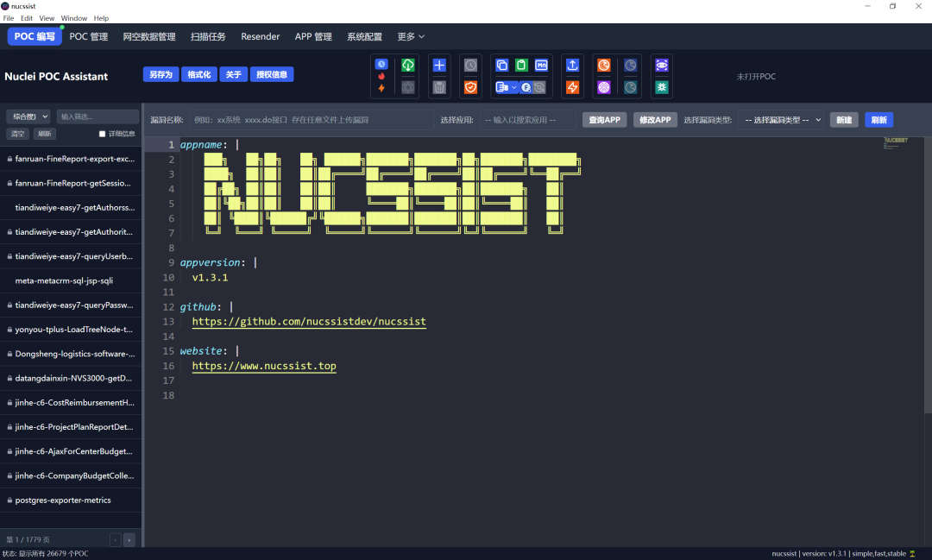Click the green clipboard paste icon
The width and height of the screenshot is (932, 560).
click(521, 65)
